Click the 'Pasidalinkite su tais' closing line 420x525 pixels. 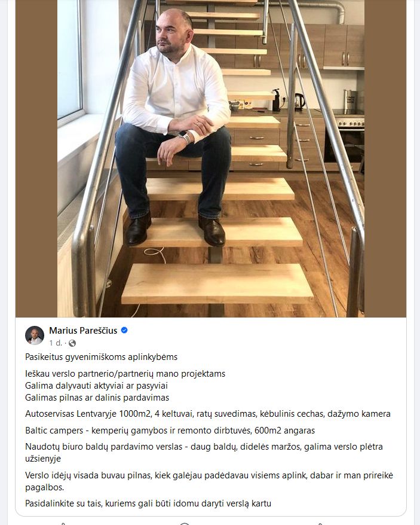pos(148,503)
